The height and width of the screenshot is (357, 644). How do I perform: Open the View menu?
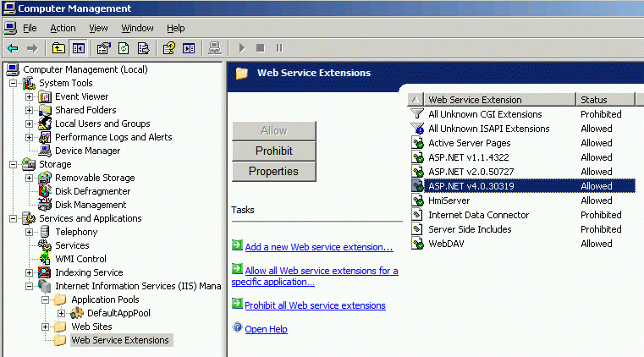click(x=98, y=28)
